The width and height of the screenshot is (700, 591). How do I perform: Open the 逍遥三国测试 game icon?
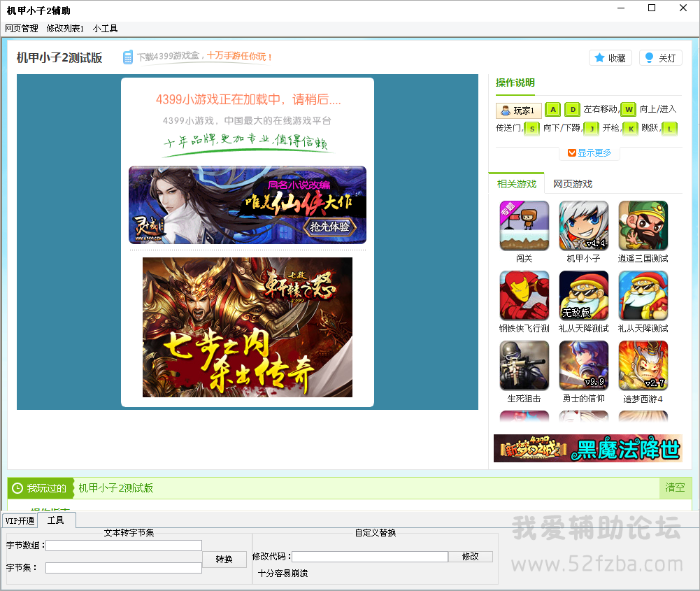coord(643,225)
